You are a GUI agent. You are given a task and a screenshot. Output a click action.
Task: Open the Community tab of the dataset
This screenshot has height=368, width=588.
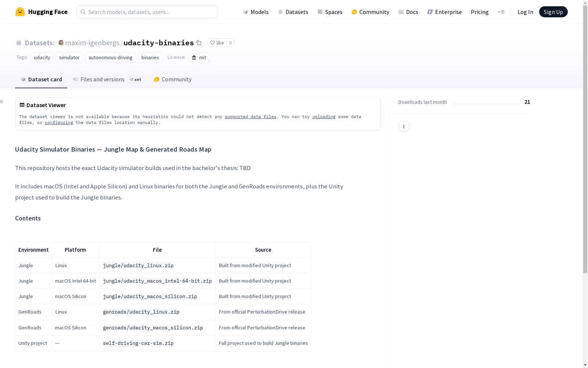click(x=172, y=79)
